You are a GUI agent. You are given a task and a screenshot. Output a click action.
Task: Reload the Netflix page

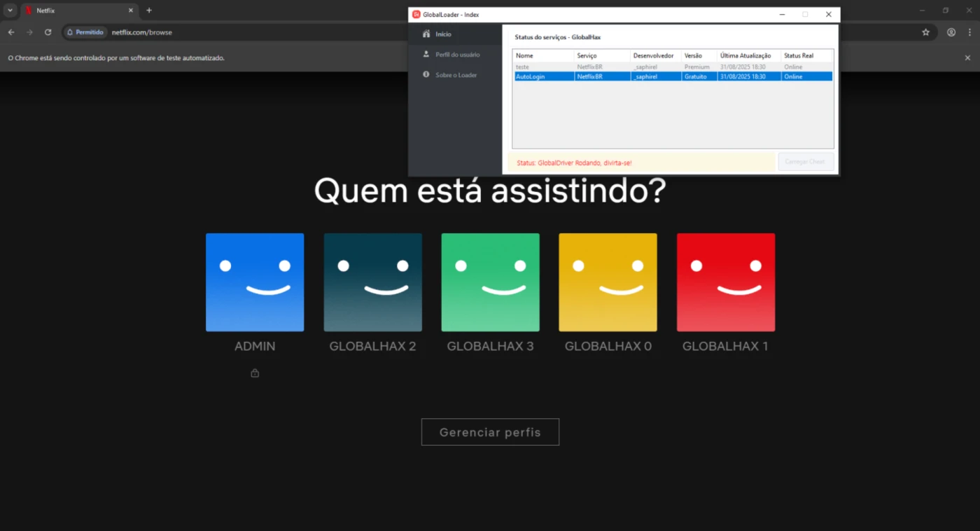click(x=48, y=32)
